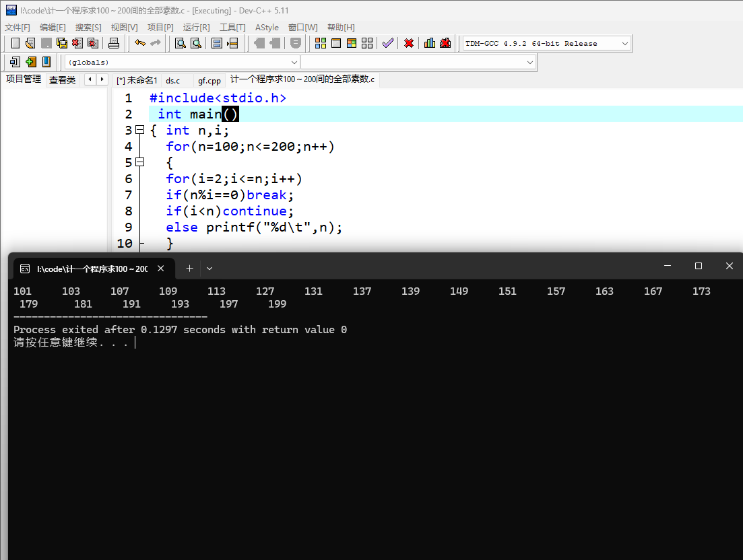Image resolution: width=743 pixels, height=560 pixels.
Task: Click the if(n%i==0)break; code line
Action: click(230, 195)
